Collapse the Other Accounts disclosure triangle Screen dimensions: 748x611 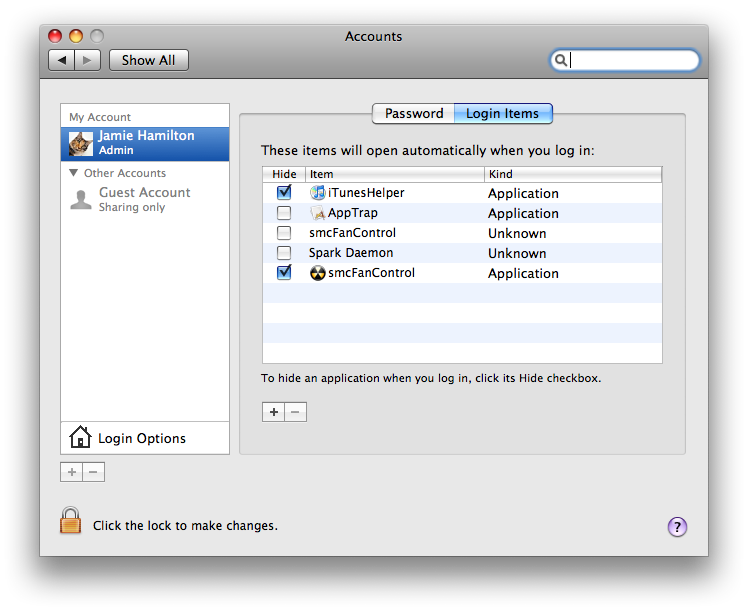(73, 173)
